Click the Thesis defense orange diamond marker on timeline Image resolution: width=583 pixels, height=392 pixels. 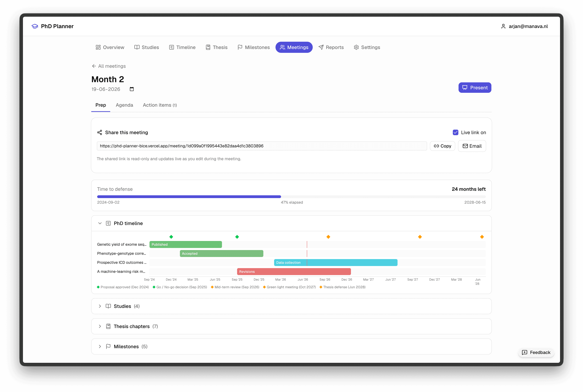[x=482, y=237]
